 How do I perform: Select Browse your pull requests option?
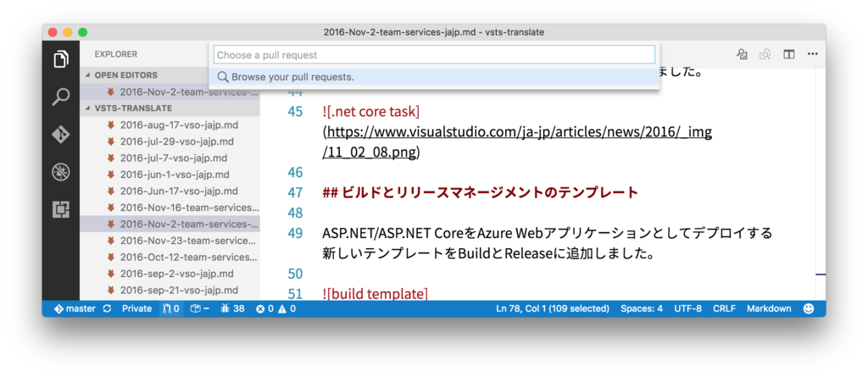(x=434, y=77)
